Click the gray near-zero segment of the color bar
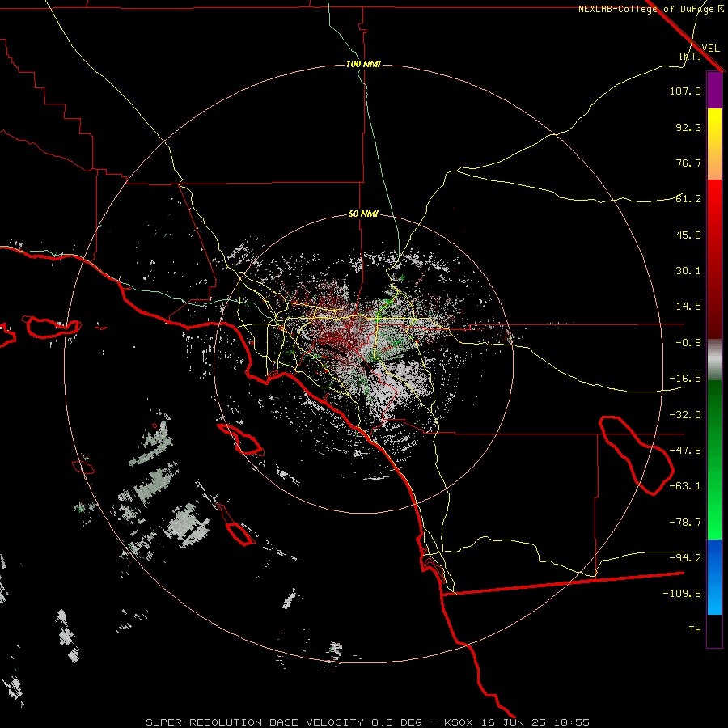The width and height of the screenshot is (728, 728). pos(714,360)
